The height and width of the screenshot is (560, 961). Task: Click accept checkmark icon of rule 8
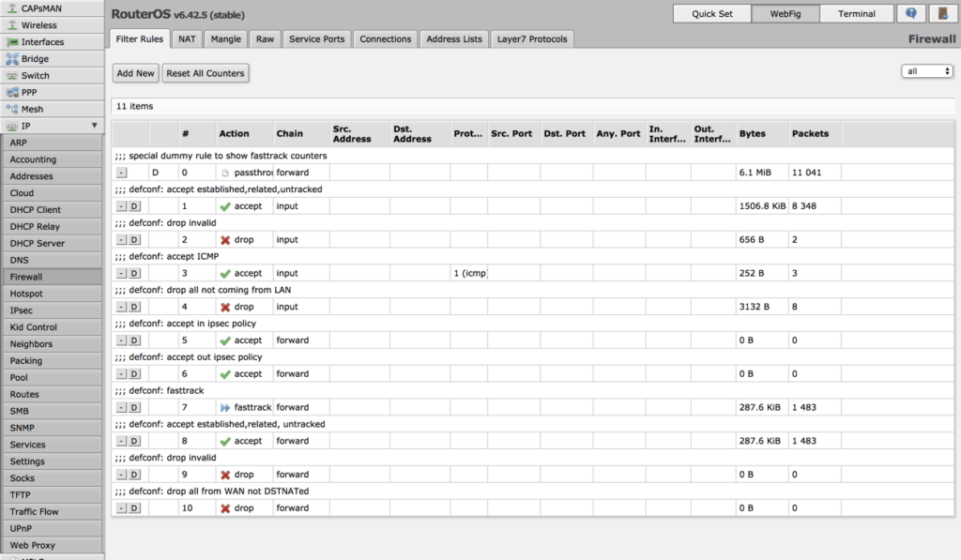225,441
